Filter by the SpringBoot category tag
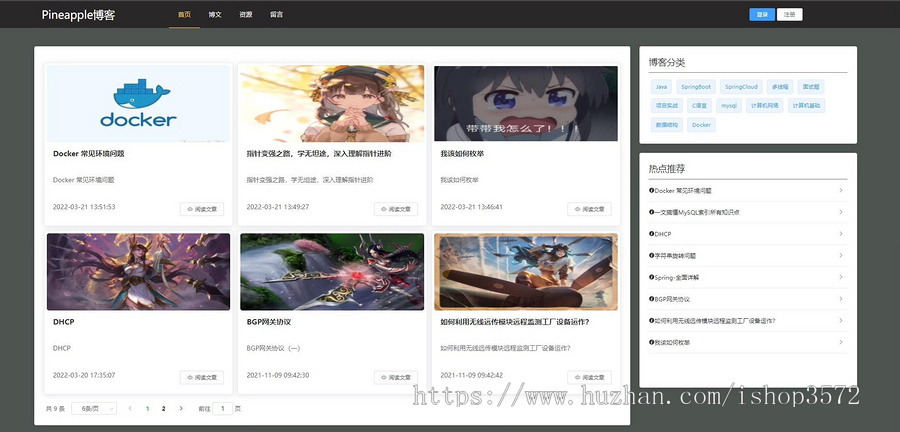This screenshot has height=432, width=900. (696, 87)
